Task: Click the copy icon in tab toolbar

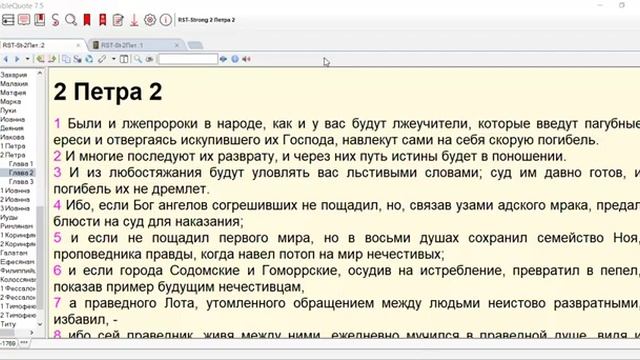Action: click(66, 59)
